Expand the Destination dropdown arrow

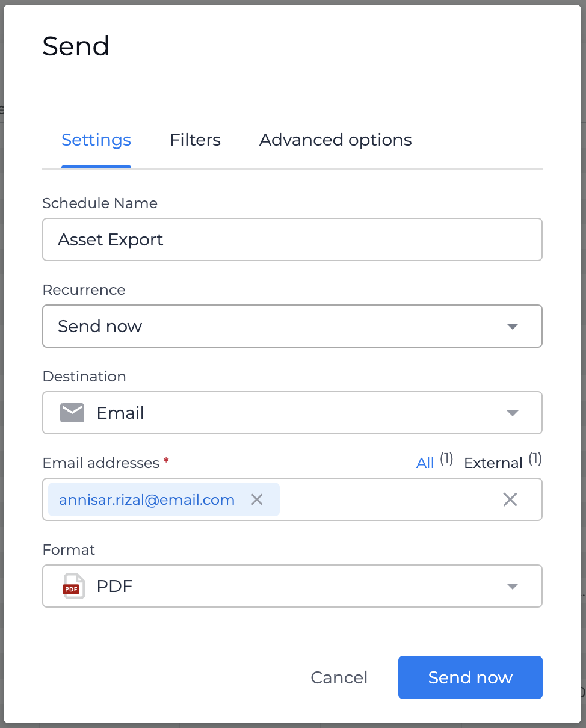click(513, 413)
